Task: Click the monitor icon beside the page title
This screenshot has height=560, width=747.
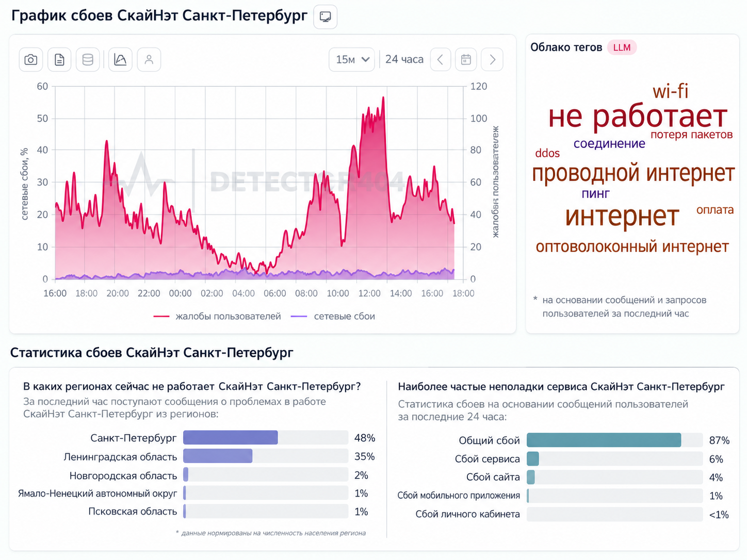Action: coord(326,17)
